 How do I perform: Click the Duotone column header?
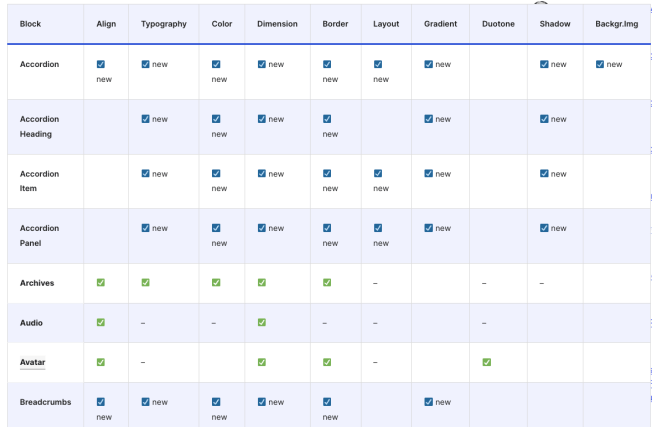(498, 23)
